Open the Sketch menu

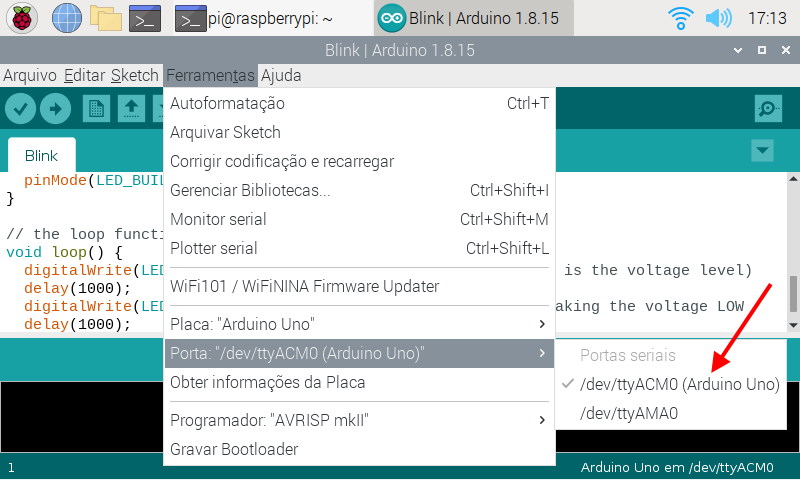[135, 75]
